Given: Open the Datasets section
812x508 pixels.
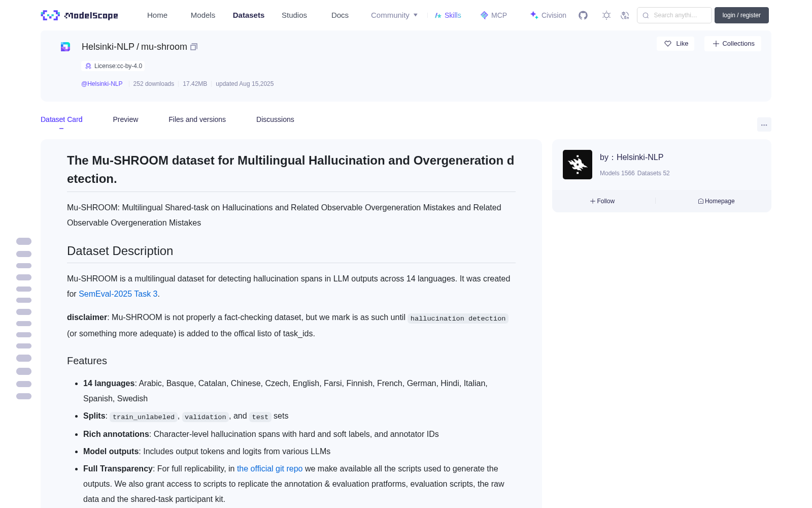Looking at the screenshot, I should pyautogui.click(x=249, y=15).
